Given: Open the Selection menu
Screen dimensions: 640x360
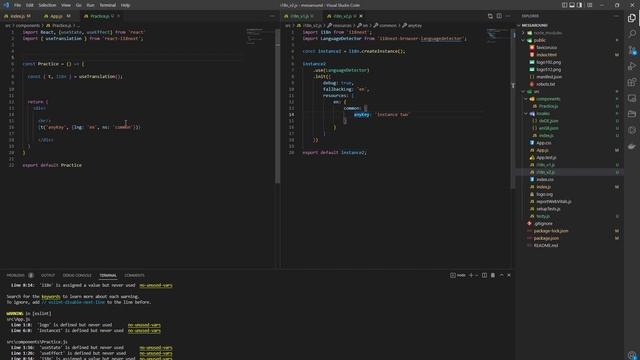Looking at the screenshot, I should (47, 5).
